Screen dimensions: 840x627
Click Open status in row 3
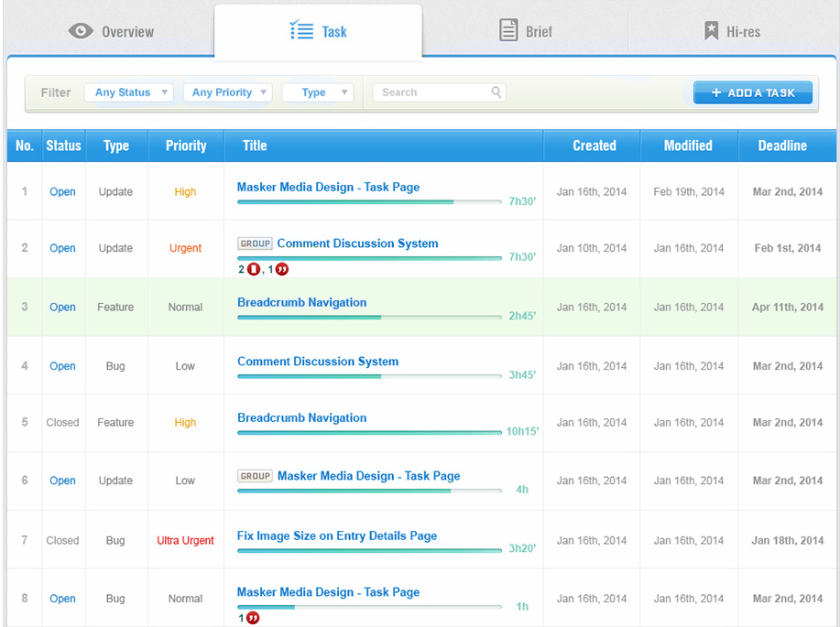click(x=62, y=308)
